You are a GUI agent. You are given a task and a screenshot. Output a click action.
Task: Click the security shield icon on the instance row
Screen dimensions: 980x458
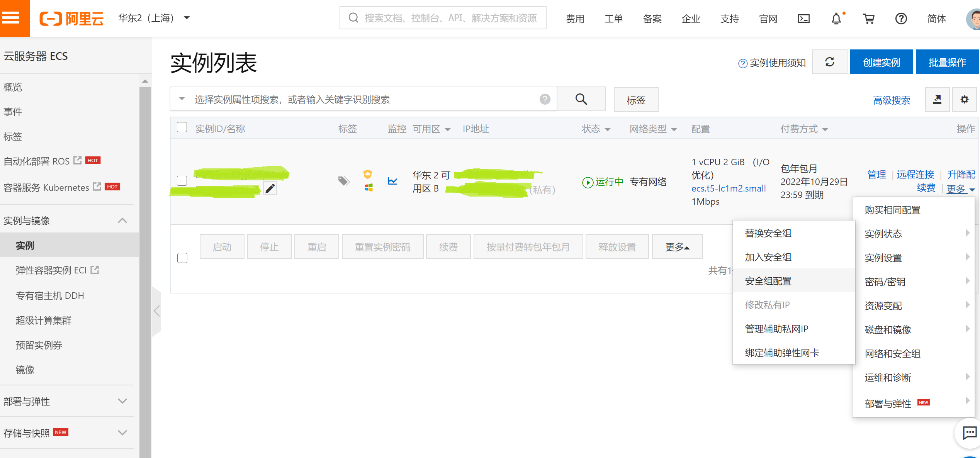[x=368, y=174]
